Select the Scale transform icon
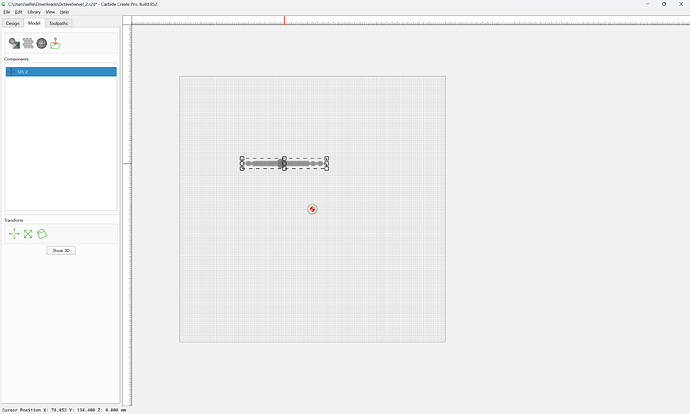The image size is (690, 414). point(28,234)
